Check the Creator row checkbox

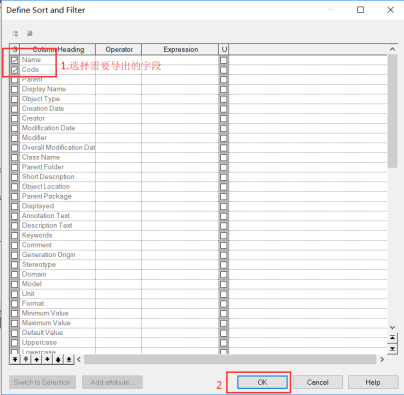pyautogui.click(x=15, y=119)
